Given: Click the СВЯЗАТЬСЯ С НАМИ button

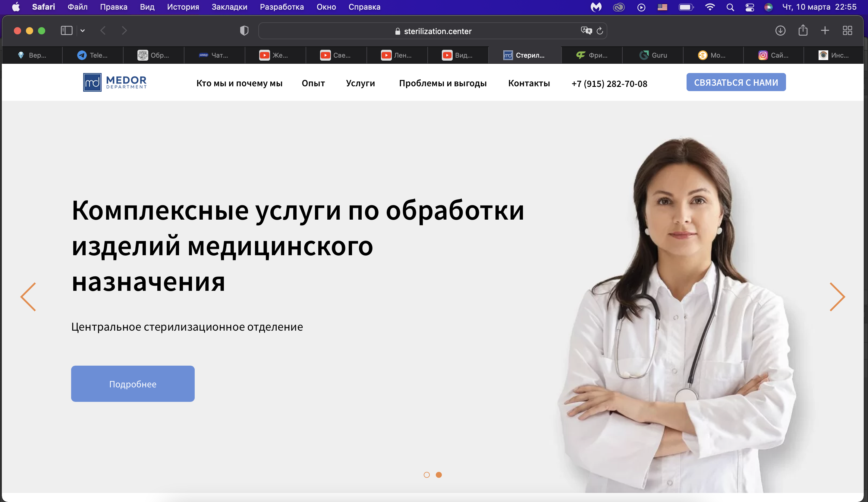Looking at the screenshot, I should (x=736, y=82).
